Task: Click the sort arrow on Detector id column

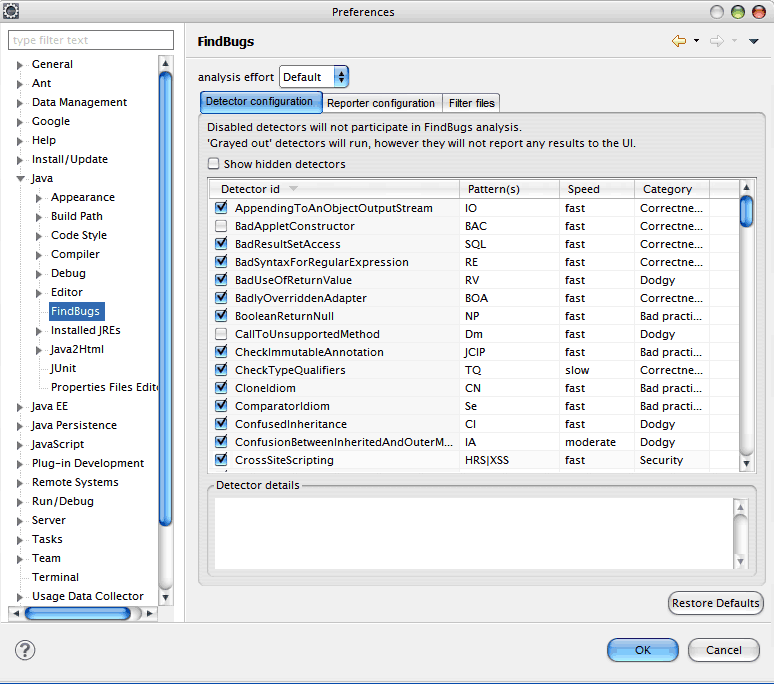Action: [x=293, y=189]
